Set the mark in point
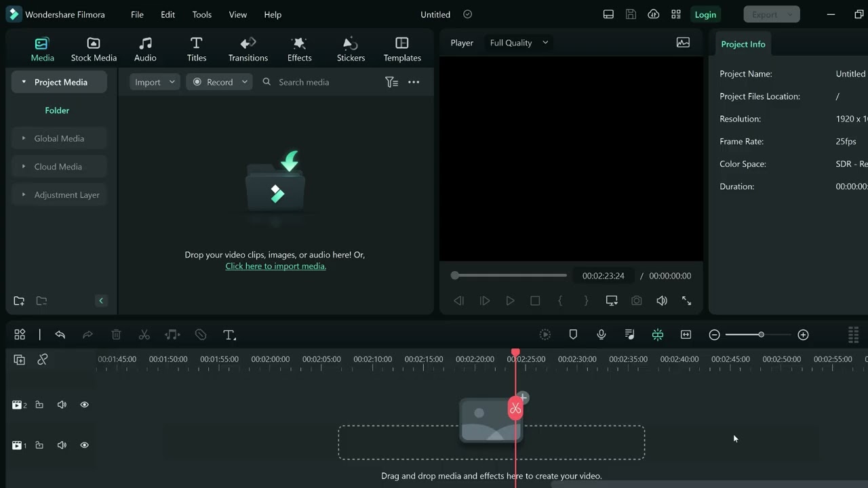Image resolution: width=868 pixels, height=488 pixels. [560, 301]
